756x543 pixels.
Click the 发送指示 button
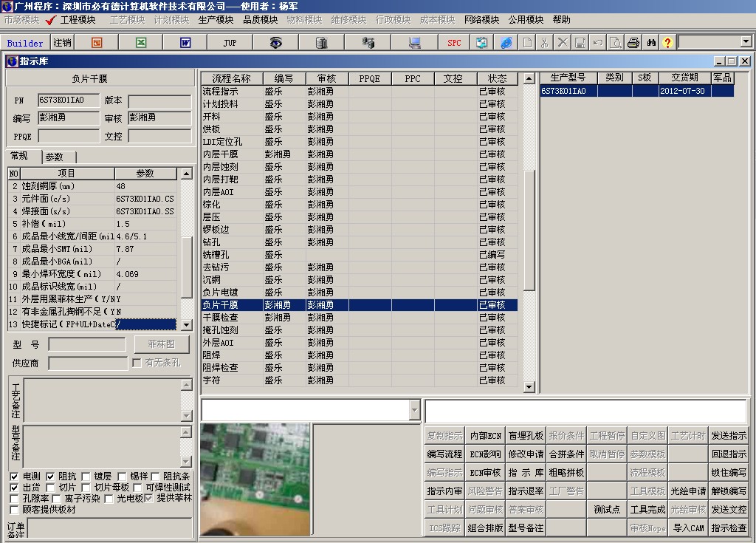pos(729,435)
